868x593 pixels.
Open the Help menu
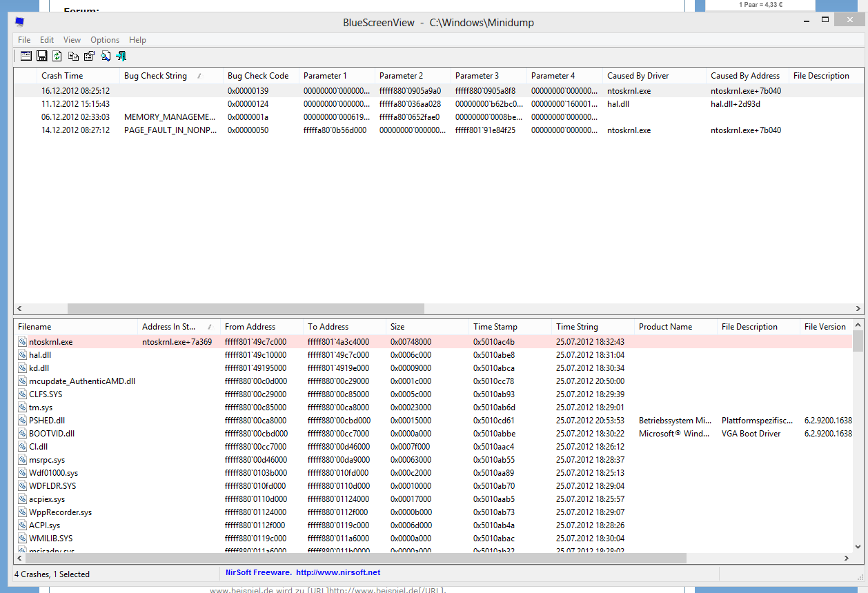[x=137, y=40]
